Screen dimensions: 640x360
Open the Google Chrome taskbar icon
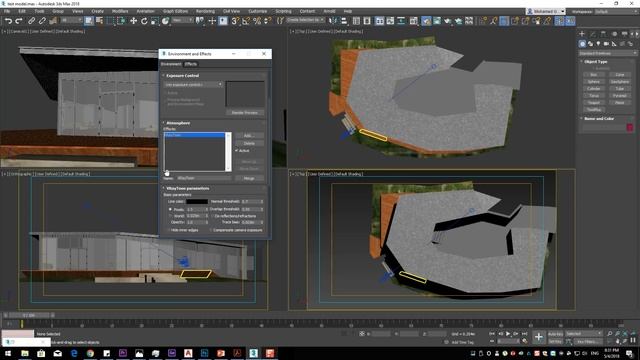point(90,353)
